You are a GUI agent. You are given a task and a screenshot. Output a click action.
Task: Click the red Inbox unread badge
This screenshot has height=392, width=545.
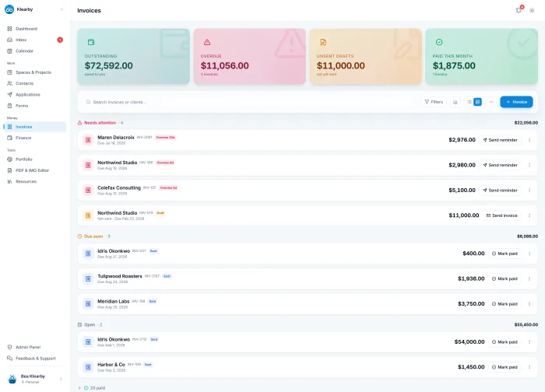coord(60,40)
